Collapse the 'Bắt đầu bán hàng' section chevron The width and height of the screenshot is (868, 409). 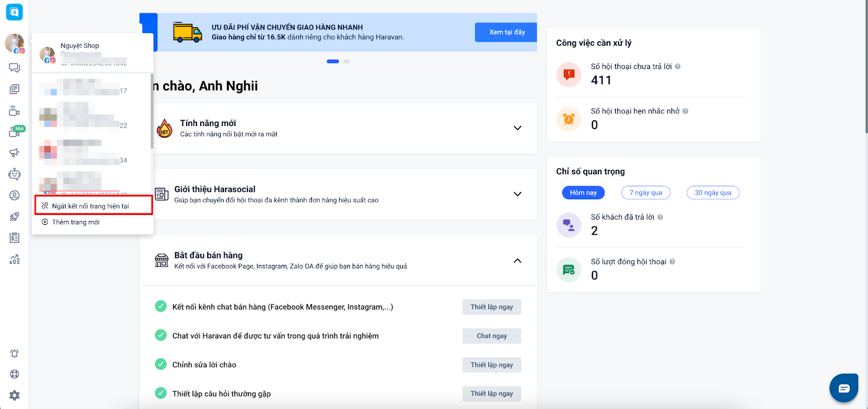coord(518,261)
